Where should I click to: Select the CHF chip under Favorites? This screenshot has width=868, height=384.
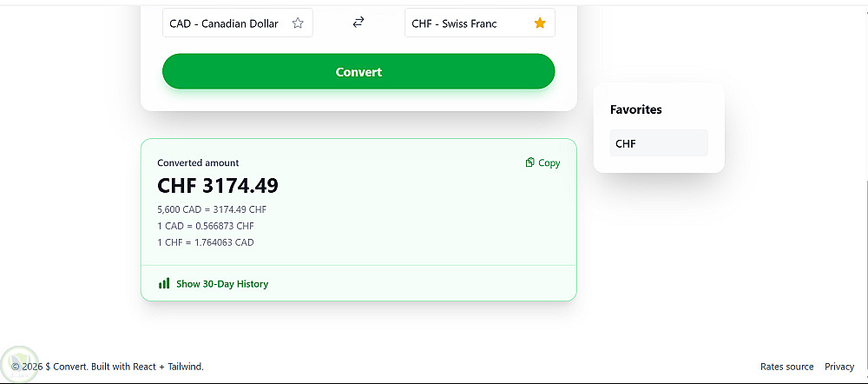[x=658, y=143]
